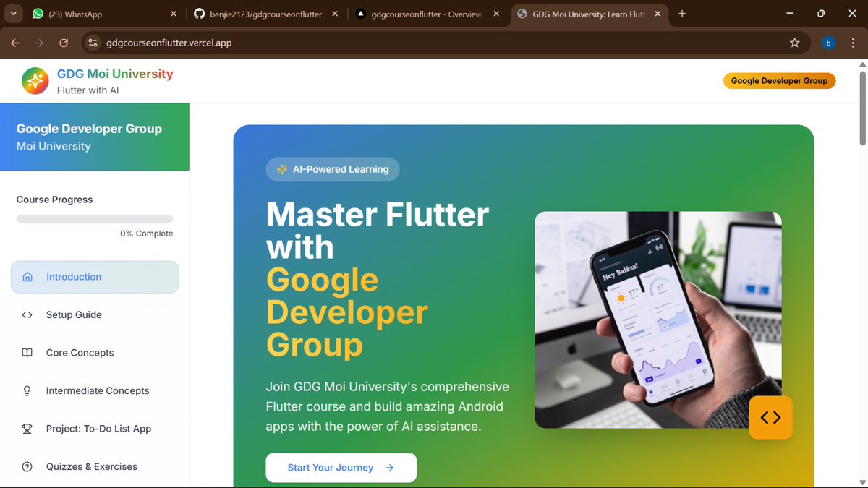Click the GDG Moi University logo icon
Image resolution: width=868 pixels, height=488 pixels.
pos(35,81)
